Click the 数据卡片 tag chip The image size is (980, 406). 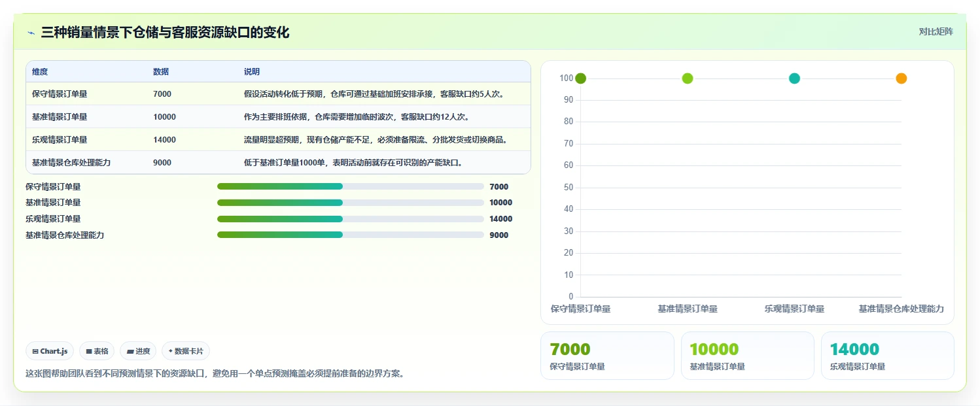[x=186, y=351]
